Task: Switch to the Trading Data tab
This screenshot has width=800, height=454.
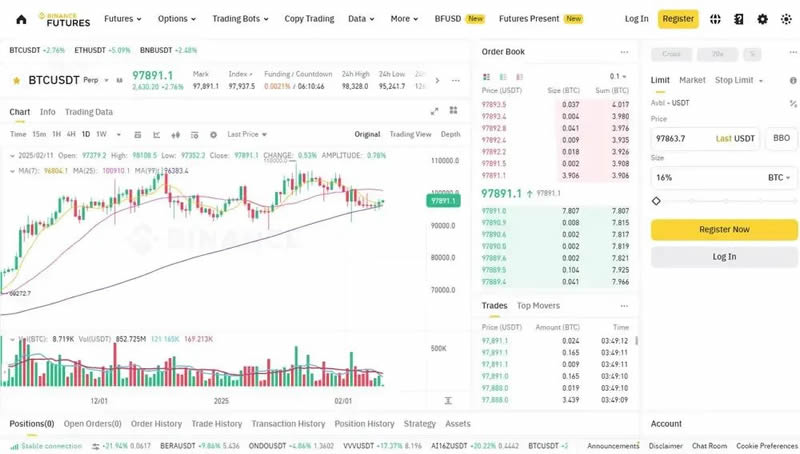Action: (89, 112)
